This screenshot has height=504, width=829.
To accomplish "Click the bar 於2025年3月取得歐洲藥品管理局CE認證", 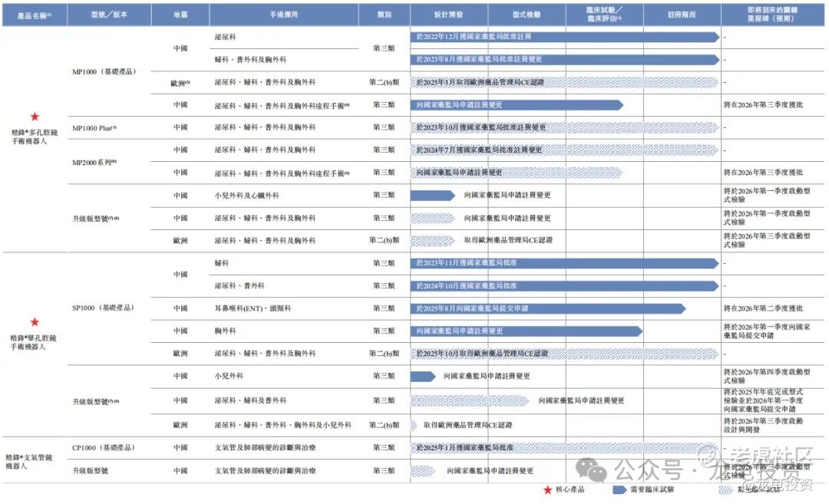I will (565, 82).
